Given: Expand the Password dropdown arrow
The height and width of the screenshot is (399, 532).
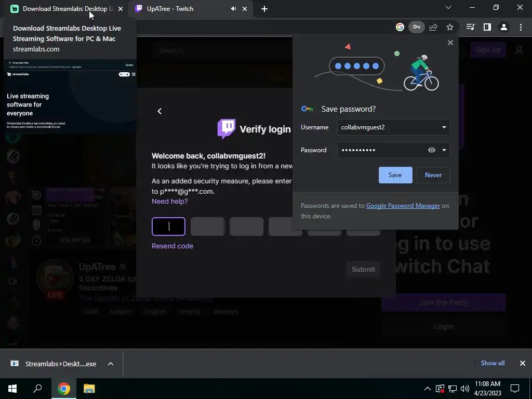Looking at the screenshot, I should (x=444, y=150).
